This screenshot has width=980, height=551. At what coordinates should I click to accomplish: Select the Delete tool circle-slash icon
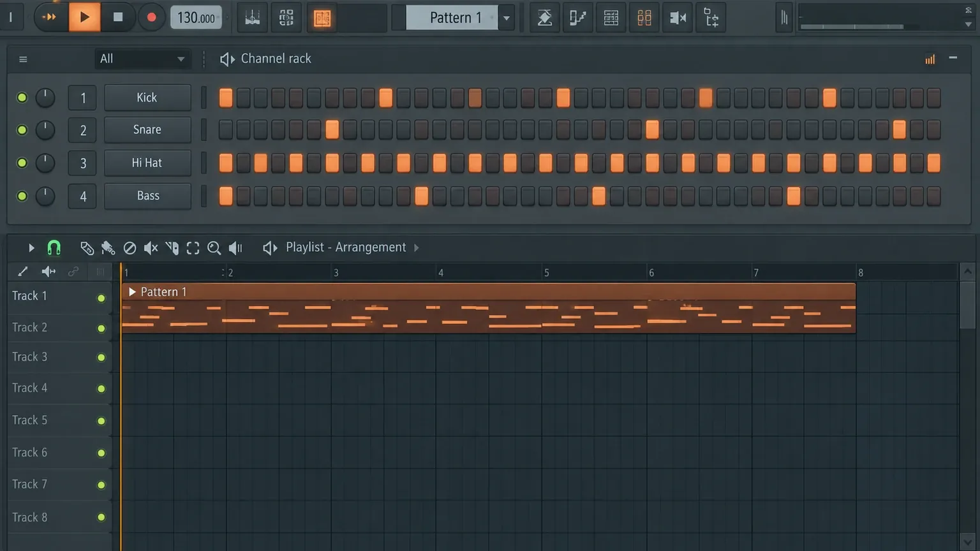click(x=130, y=248)
